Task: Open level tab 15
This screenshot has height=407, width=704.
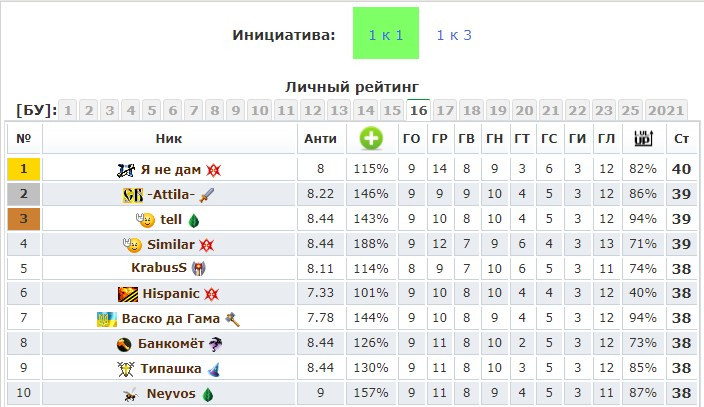Action: (392, 110)
